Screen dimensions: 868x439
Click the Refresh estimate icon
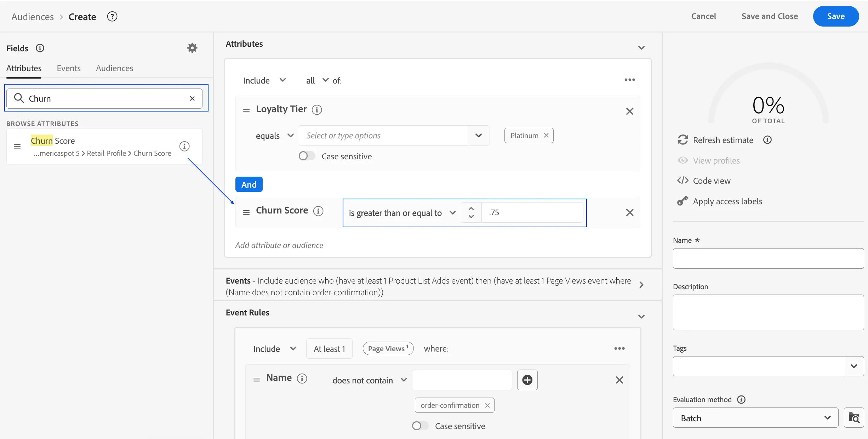(x=683, y=140)
